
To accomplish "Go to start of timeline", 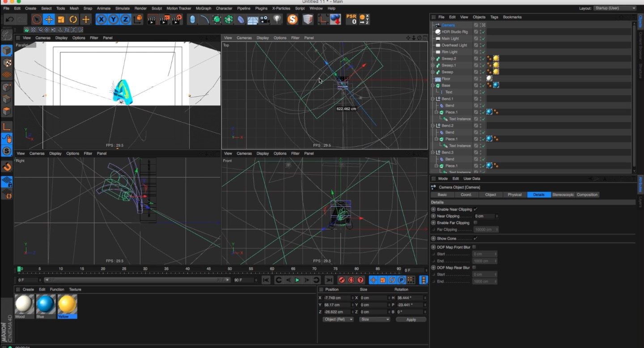I will pos(266,280).
